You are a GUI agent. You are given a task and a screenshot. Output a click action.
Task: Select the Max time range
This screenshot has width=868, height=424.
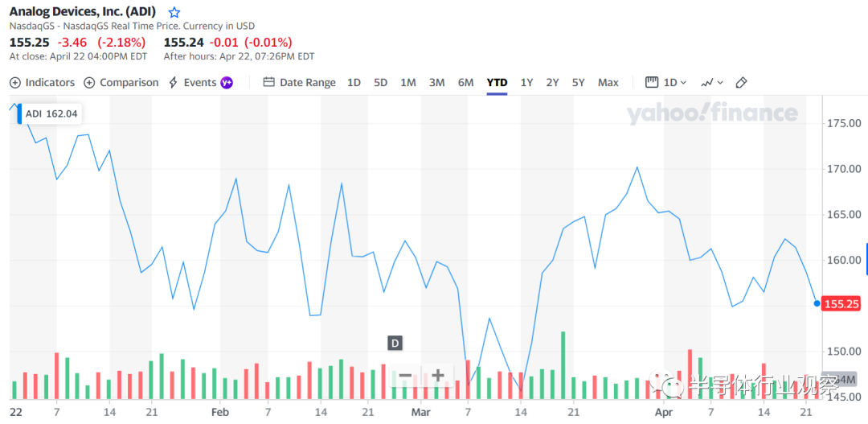(608, 83)
